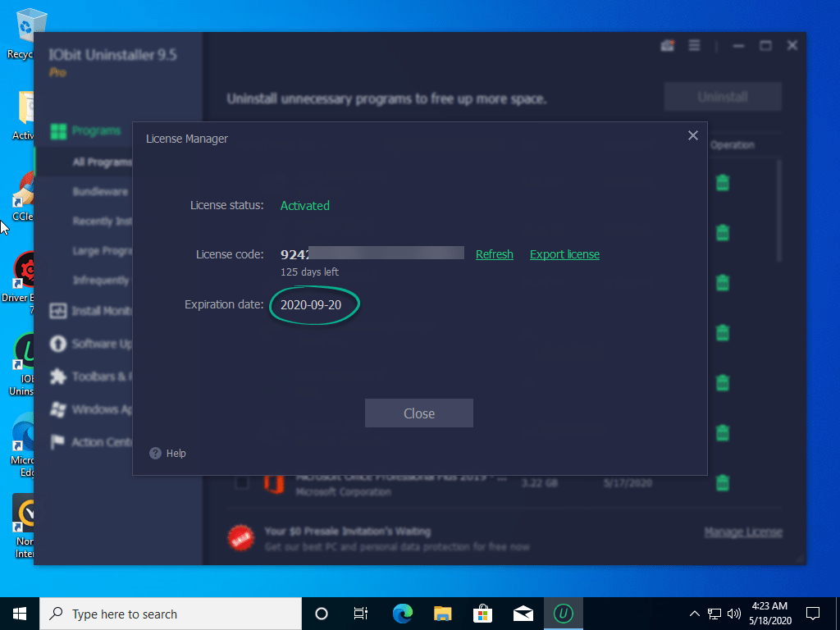The height and width of the screenshot is (630, 840).
Task: Click the Help question mark icon
Action: pyautogui.click(x=155, y=453)
